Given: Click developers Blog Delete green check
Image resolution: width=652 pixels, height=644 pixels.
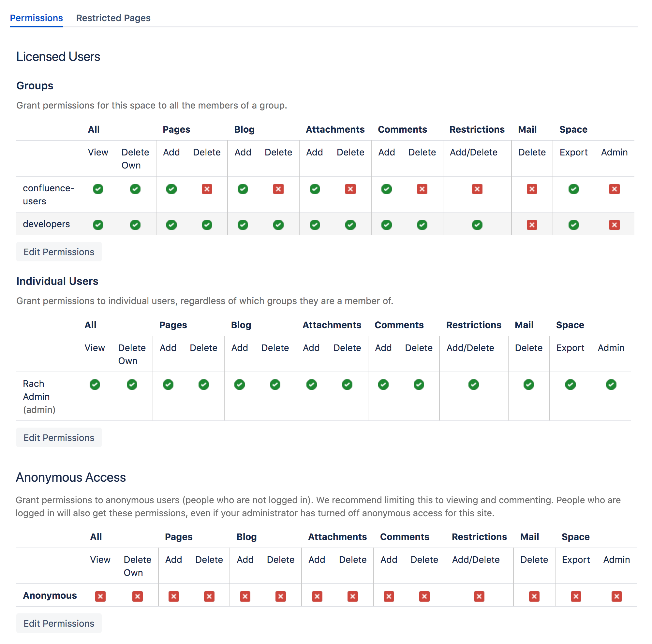Looking at the screenshot, I should coord(278,225).
